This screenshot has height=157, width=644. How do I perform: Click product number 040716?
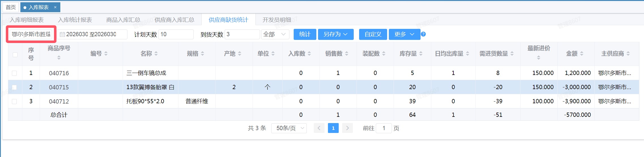[59, 73]
